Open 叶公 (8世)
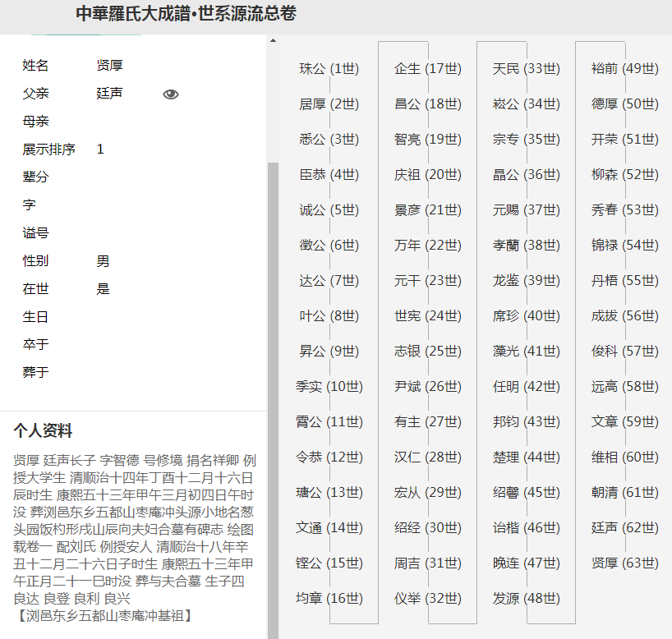Screen dimensions: 672x639 coord(329,316)
